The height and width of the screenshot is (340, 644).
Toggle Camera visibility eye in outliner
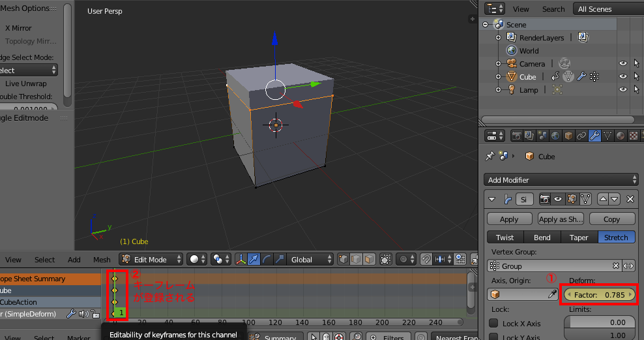point(623,63)
